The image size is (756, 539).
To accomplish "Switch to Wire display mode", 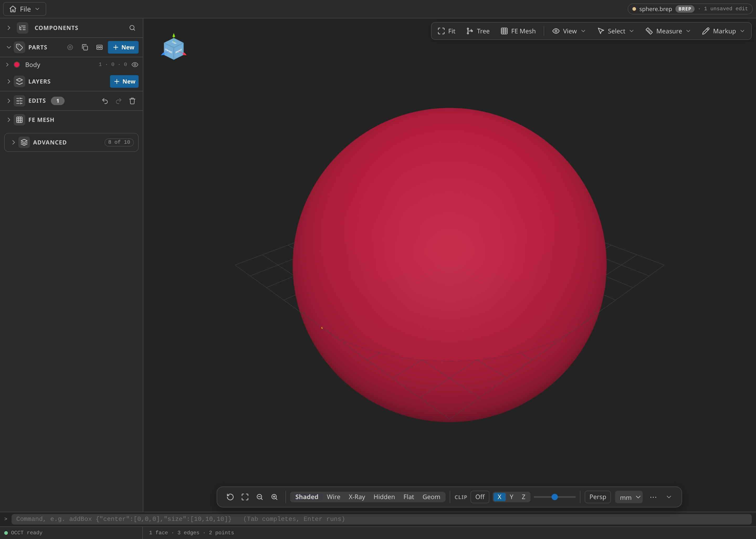I will pyautogui.click(x=333, y=497).
